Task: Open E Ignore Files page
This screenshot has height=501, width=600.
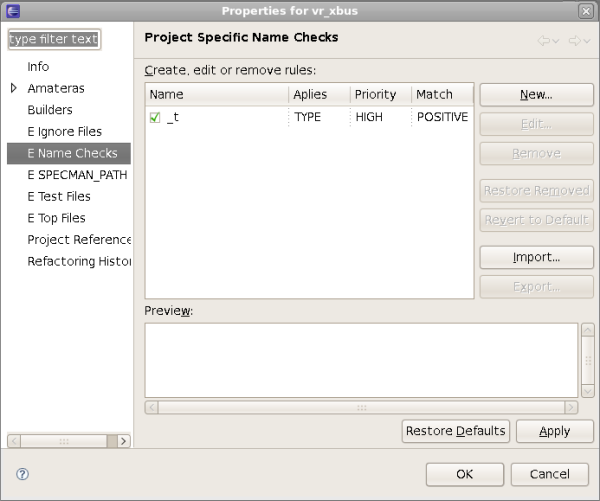Action: pyautogui.click(x=64, y=132)
